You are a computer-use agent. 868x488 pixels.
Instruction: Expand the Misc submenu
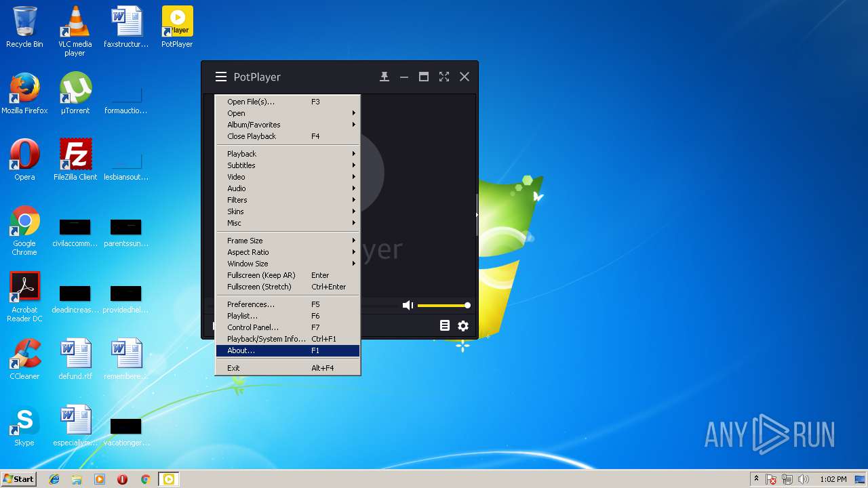tap(288, 223)
